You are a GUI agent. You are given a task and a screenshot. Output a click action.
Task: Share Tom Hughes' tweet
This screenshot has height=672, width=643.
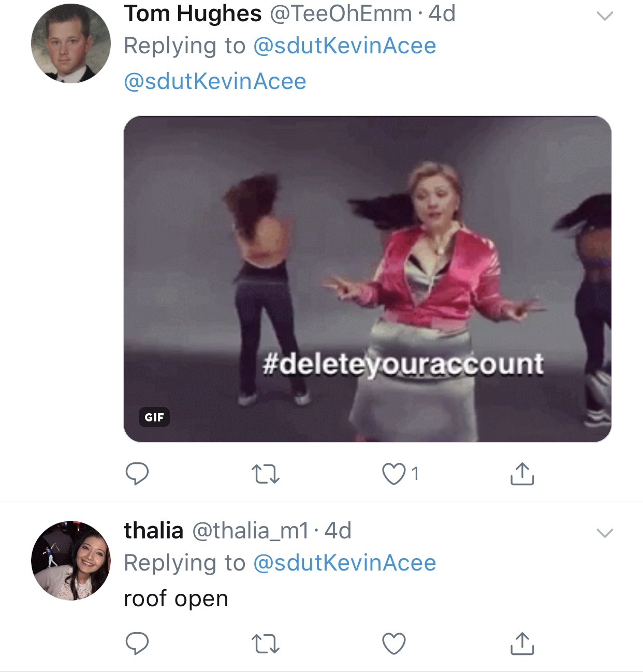[522, 473]
